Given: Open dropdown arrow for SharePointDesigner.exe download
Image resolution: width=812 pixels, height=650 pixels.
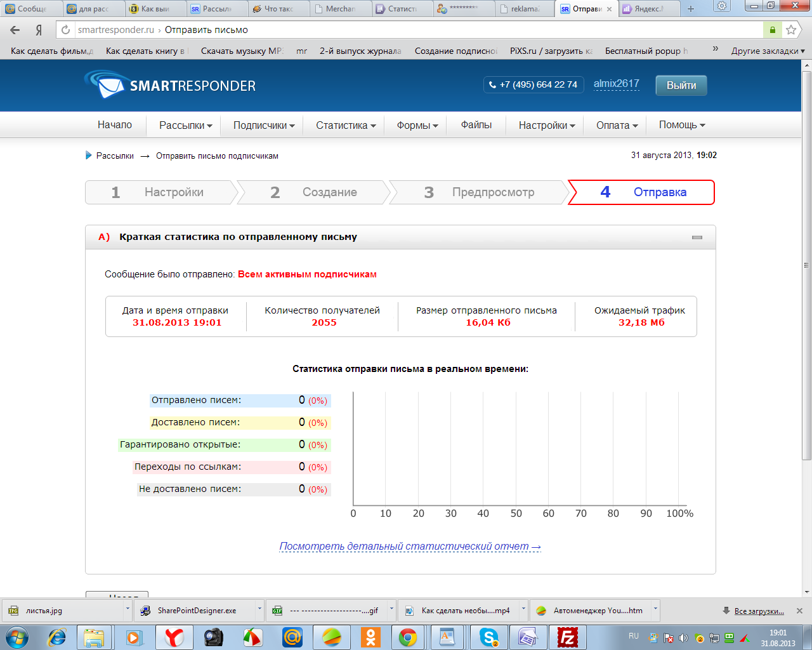Looking at the screenshot, I should click(259, 609).
